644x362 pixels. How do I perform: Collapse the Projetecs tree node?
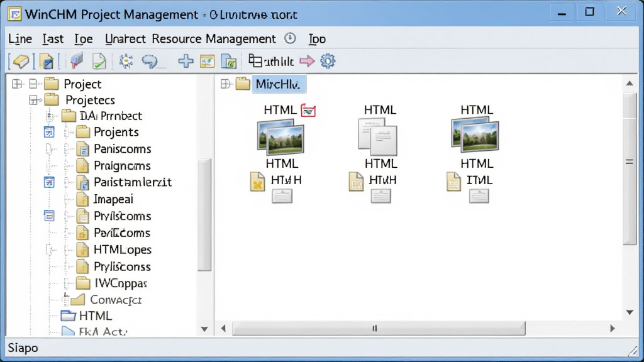(34, 100)
